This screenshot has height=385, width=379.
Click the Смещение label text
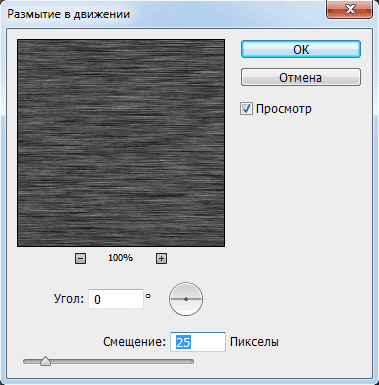click(x=134, y=342)
